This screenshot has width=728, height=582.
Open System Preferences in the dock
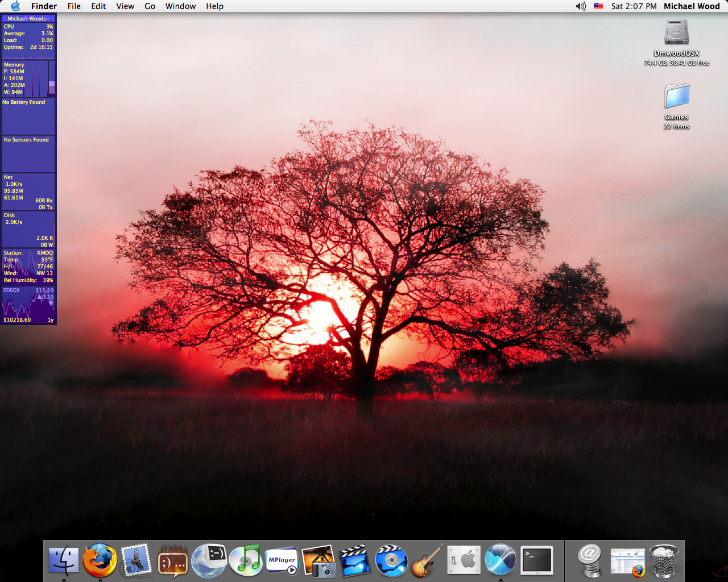pos(464,560)
